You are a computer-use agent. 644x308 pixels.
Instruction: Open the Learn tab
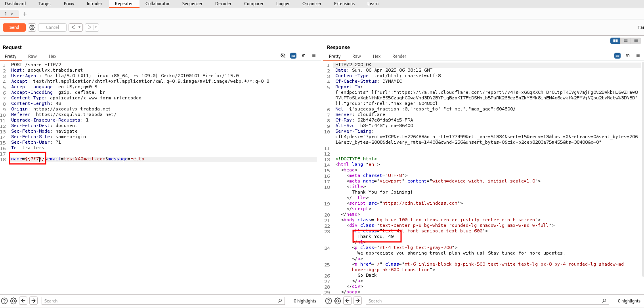[x=373, y=4]
